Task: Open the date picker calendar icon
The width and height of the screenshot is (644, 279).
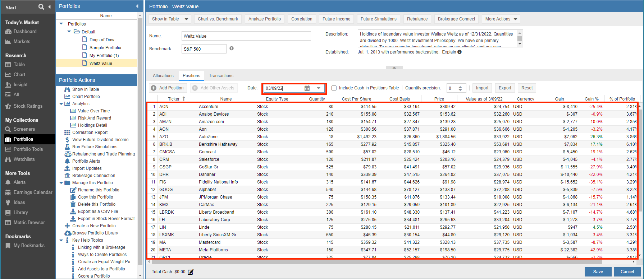Action: point(307,88)
